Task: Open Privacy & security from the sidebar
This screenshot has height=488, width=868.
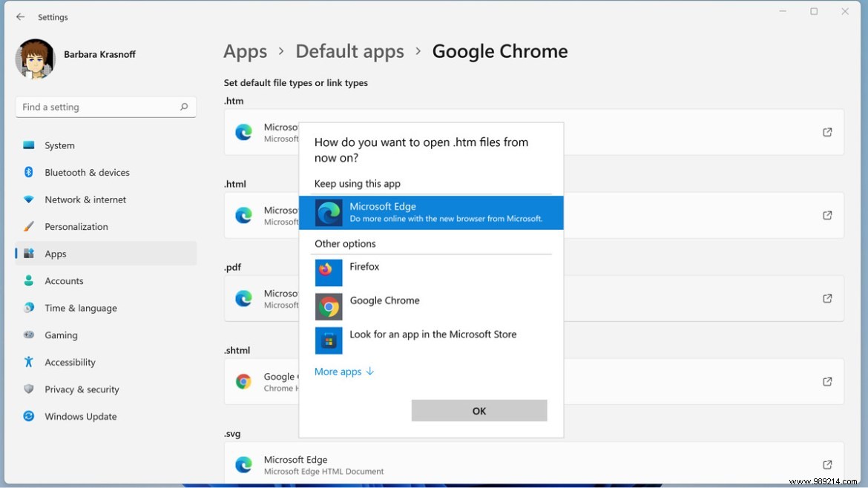Action: (x=28, y=389)
